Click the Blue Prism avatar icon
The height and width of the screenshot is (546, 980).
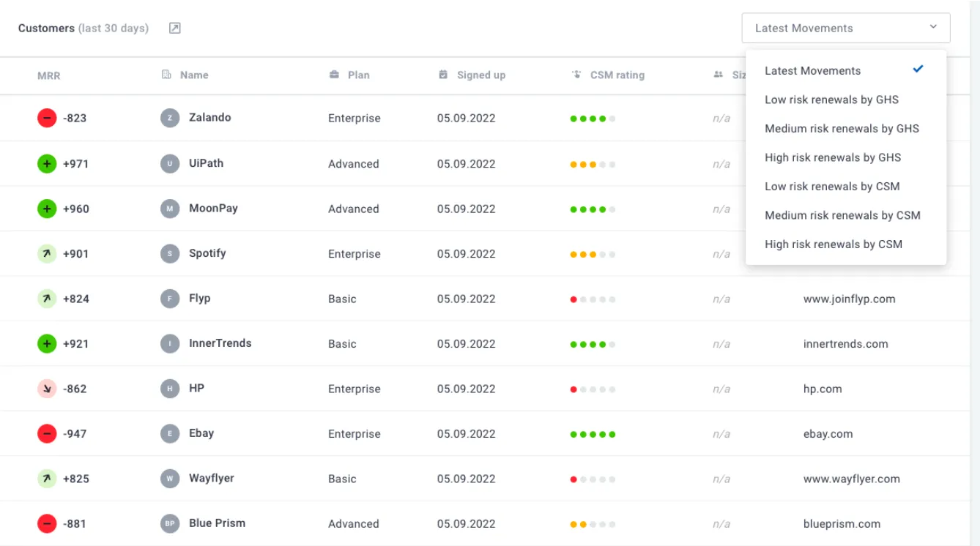pyautogui.click(x=170, y=524)
